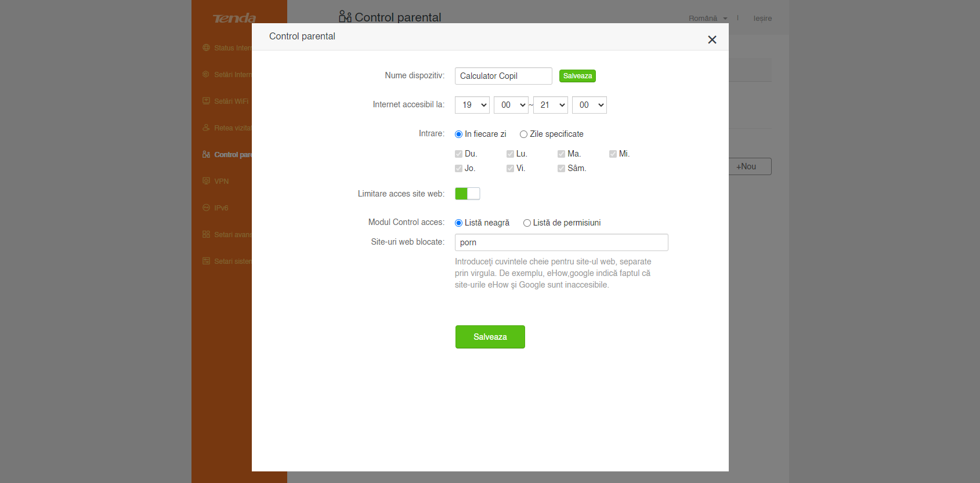
Task: Open the start hour dropdown showing 19
Action: pyautogui.click(x=472, y=105)
